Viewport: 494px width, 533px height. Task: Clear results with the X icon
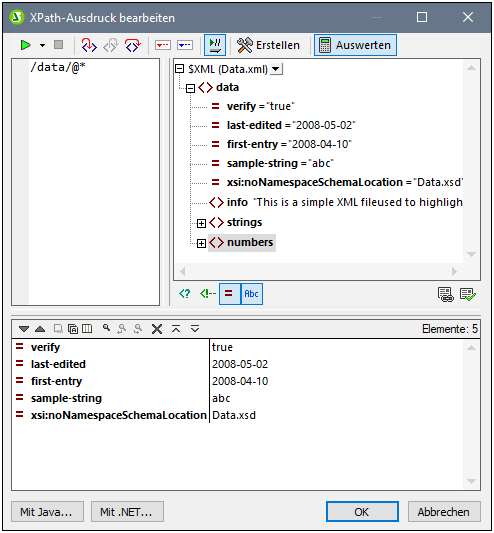point(157,329)
